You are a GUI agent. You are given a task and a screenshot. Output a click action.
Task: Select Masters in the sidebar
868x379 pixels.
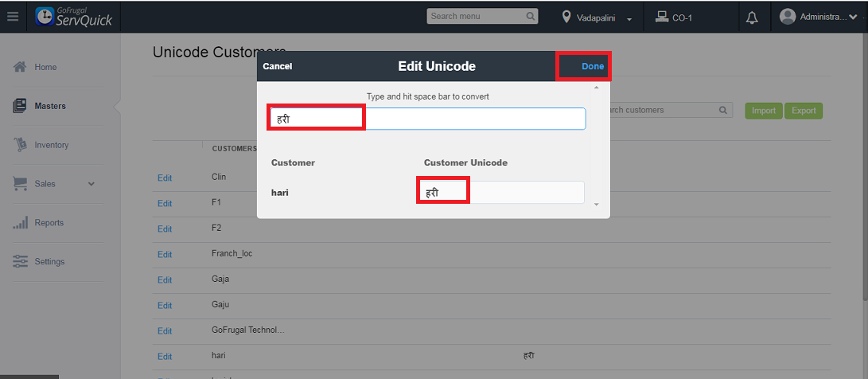point(50,106)
